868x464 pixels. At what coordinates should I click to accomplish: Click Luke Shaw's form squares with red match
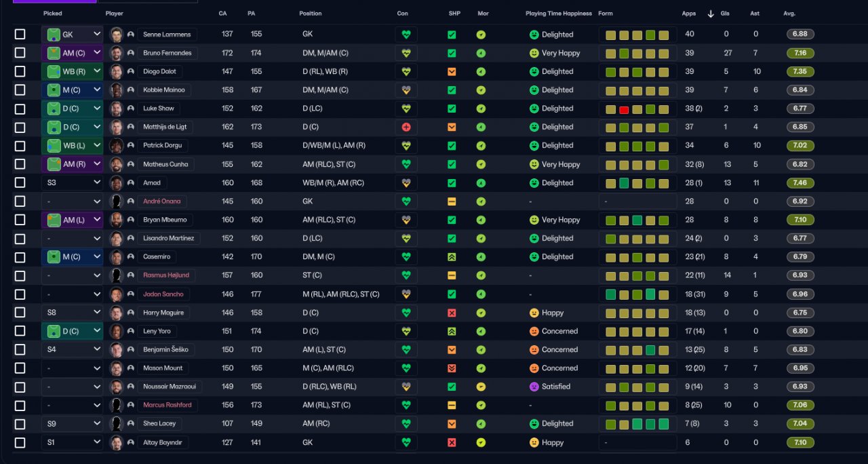tap(637, 109)
